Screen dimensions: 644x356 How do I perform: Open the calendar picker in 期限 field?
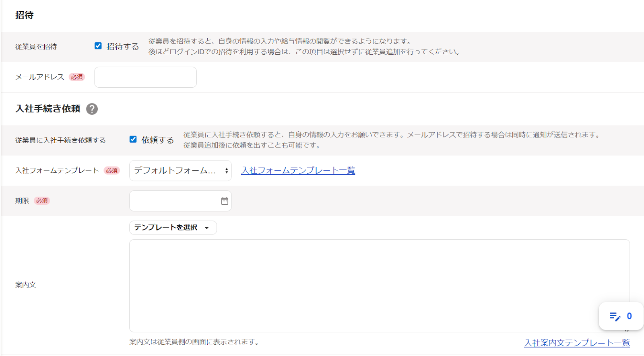pyautogui.click(x=225, y=201)
